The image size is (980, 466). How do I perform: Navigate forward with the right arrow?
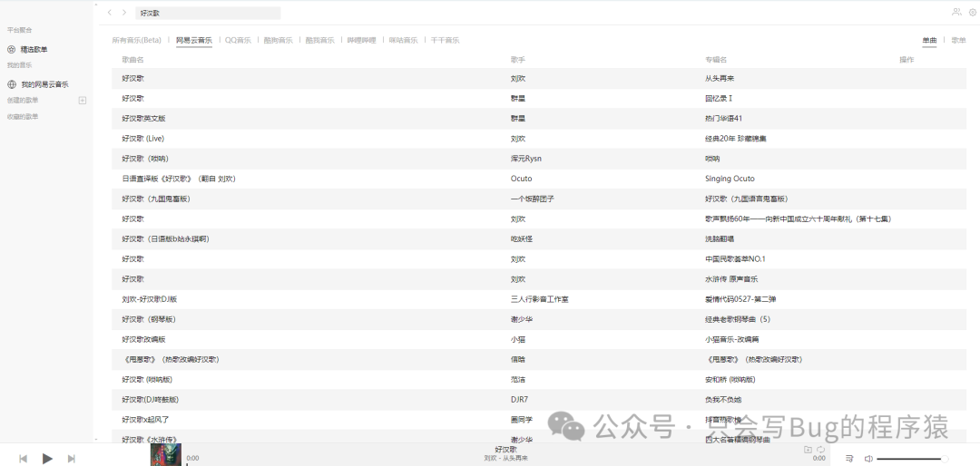coord(124,13)
